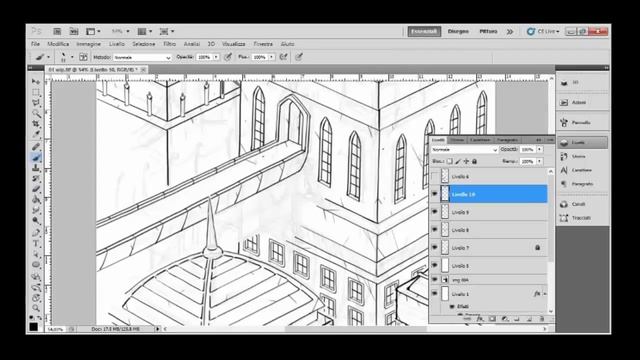The width and height of the screenshot is (640, 360).
Task: Open the Pennello panel icon
Action: 564,122
